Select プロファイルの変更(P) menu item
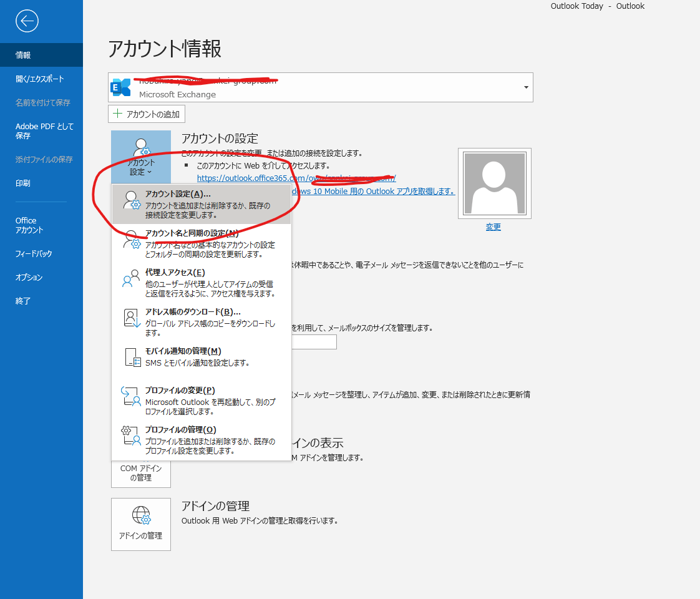 202,401
